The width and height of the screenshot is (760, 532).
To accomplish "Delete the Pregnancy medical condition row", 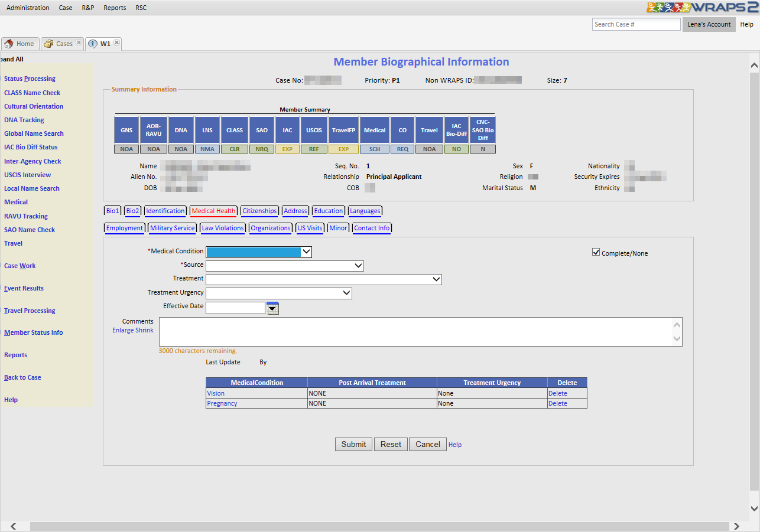I will [557, 403].
